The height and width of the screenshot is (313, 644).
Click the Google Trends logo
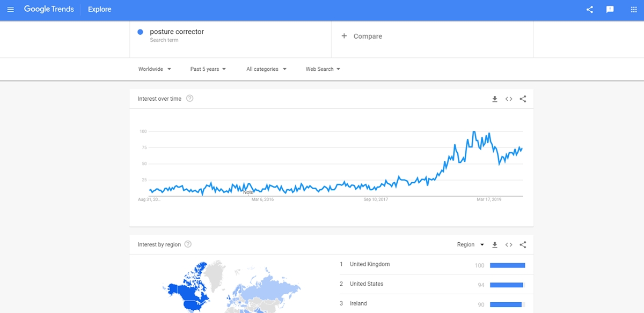click(49, 10)
